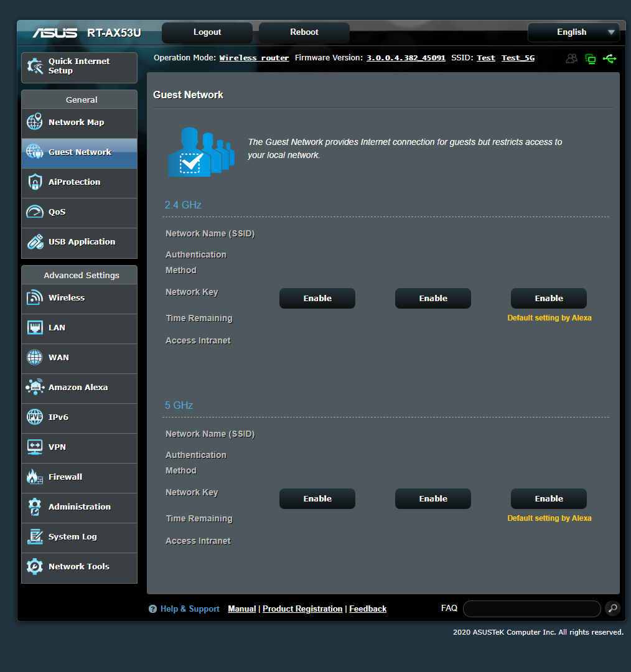This screenshot has width=631, height=672.
Task: Click the Test_5G SSID link
Action: [x=518, y=58]
